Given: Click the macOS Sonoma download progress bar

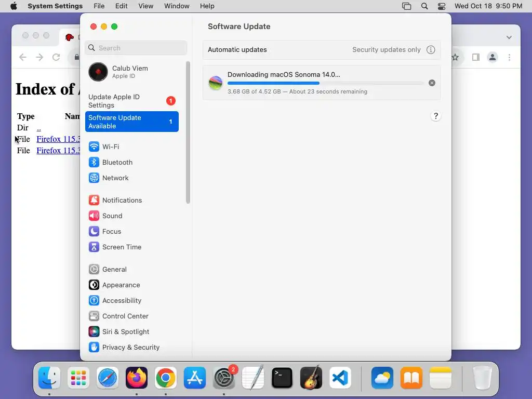Looking at the screenshot, I should [325, 83].
